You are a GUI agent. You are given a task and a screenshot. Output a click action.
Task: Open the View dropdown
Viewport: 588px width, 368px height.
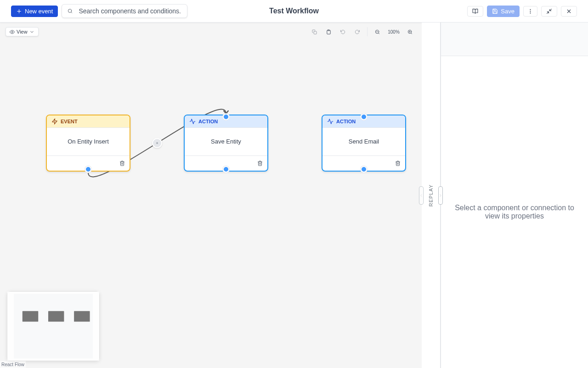[x=22, y=32]
